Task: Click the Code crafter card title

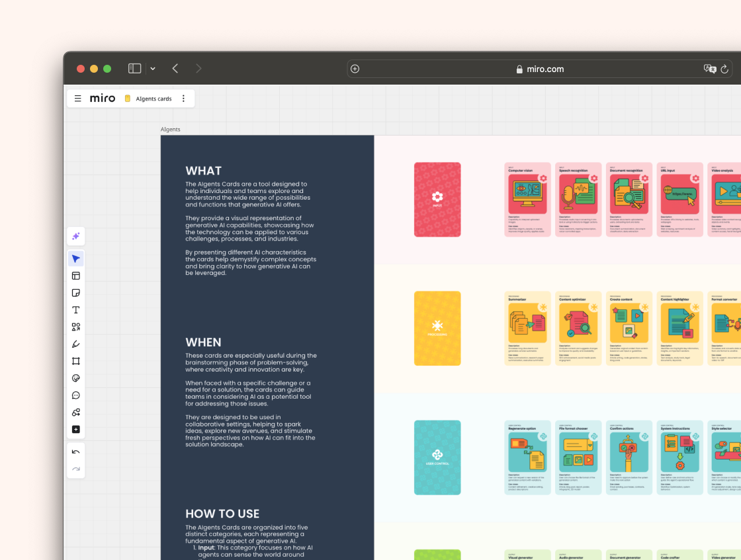Action: pos(670,557)
